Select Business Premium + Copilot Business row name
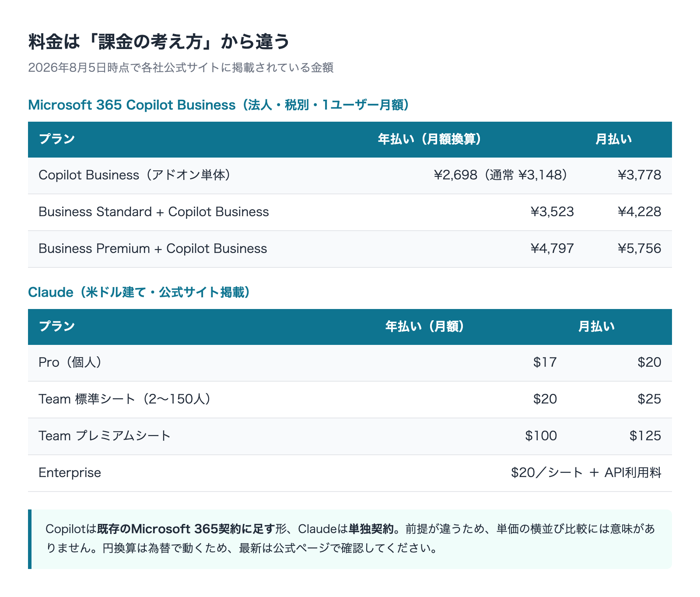 [153, 249]
